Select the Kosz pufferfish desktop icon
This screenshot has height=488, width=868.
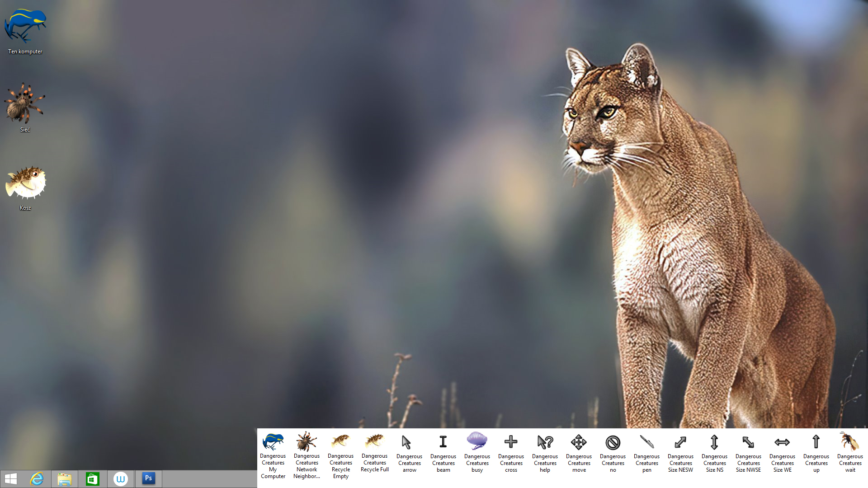click(x=25, y=183)
